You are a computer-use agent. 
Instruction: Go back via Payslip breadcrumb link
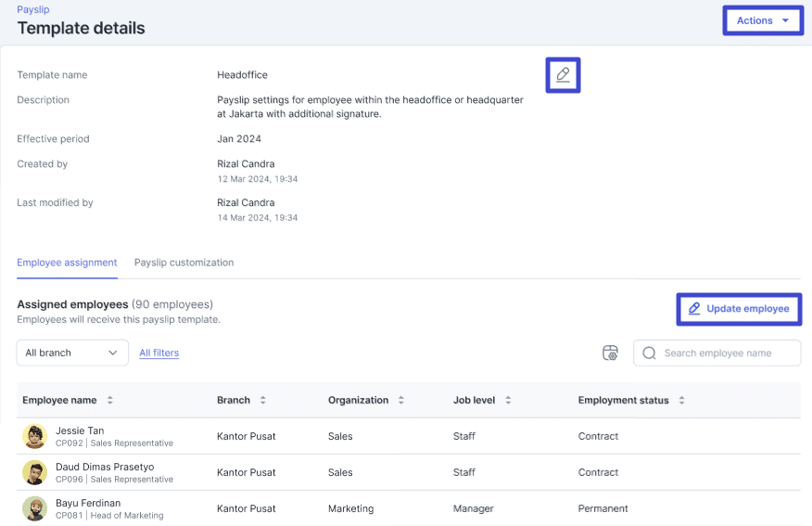pyautogui.click(x=32, y=9)
